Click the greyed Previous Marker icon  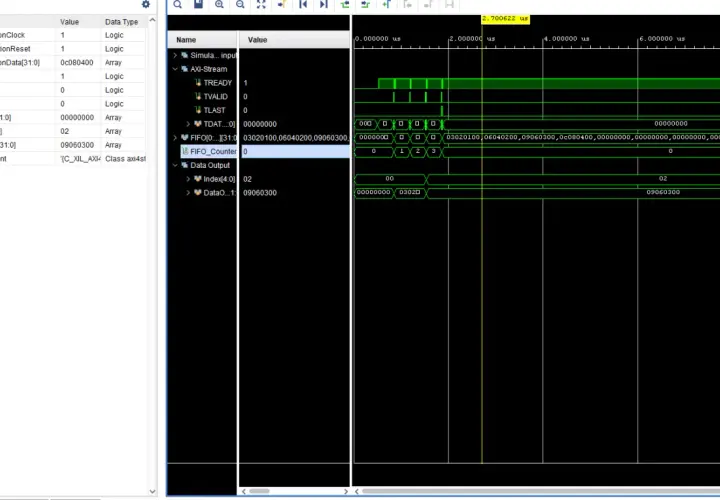(x=407, y=4)
